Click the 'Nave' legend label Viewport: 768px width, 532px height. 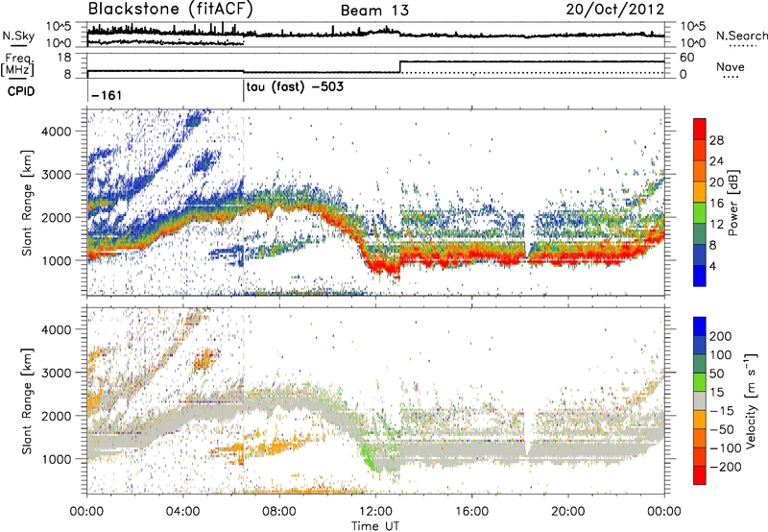731,66
